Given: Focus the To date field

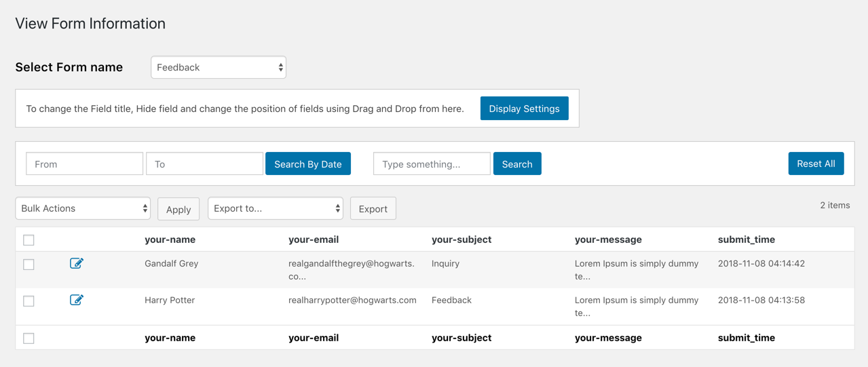Looking at the screenshot, I should [x=204, y=164].
